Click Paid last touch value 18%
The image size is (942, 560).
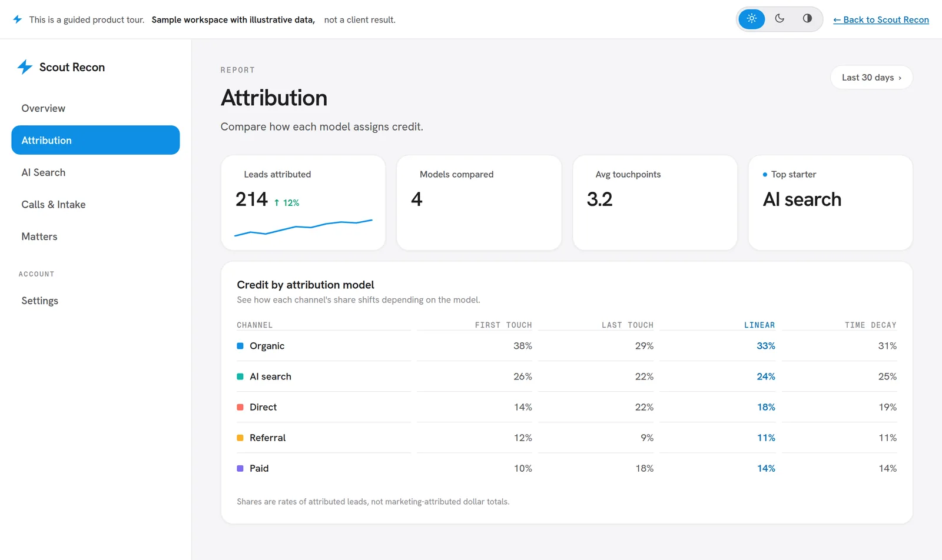tap(645, 468)
